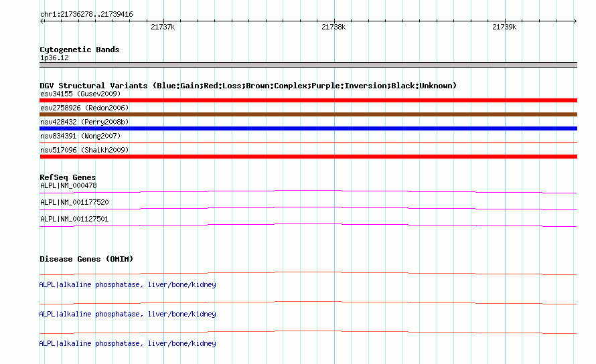
Task: Click the chr1:21736278..21739416 region label
Action: tap(86, 15)
